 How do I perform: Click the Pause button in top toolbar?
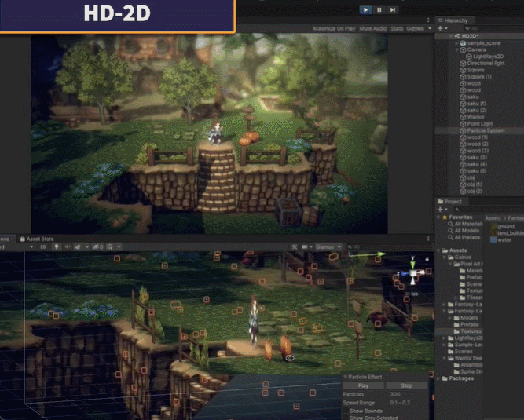click(379, 9)
